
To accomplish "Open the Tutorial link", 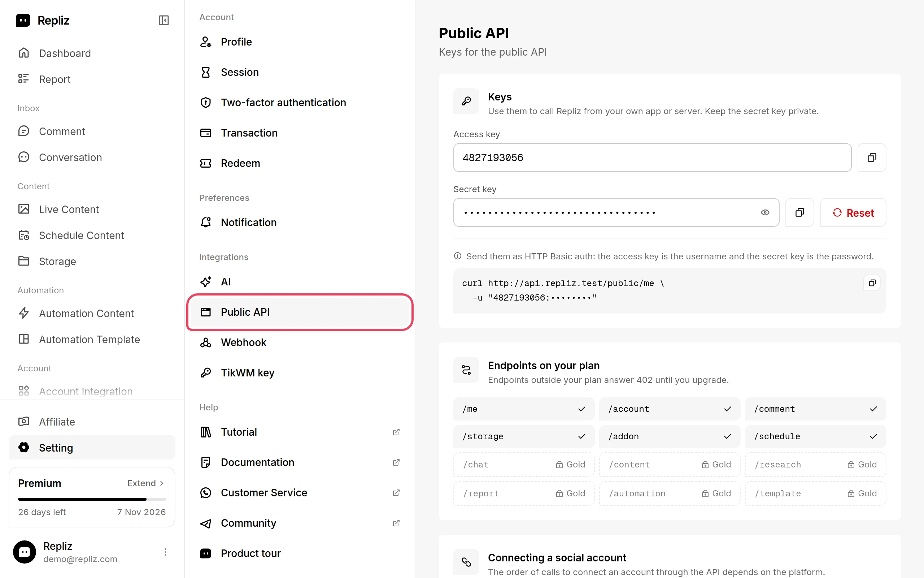I will 300,432.
